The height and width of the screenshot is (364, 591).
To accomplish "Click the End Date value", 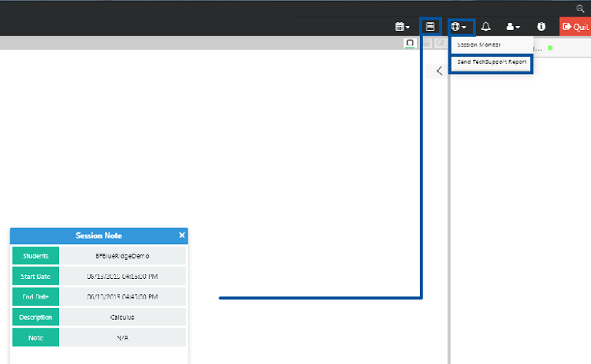I will [122, 297].
